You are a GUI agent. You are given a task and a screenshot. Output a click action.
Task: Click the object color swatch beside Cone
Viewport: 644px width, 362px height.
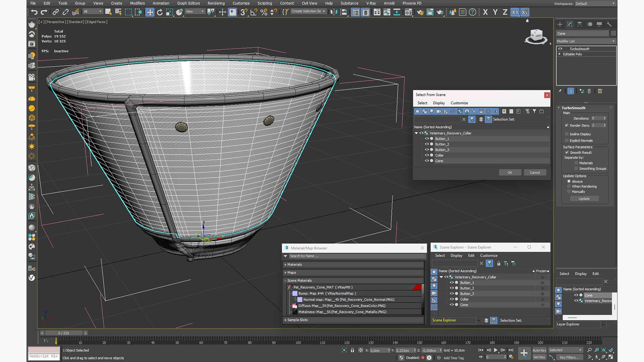click(613, 33)
